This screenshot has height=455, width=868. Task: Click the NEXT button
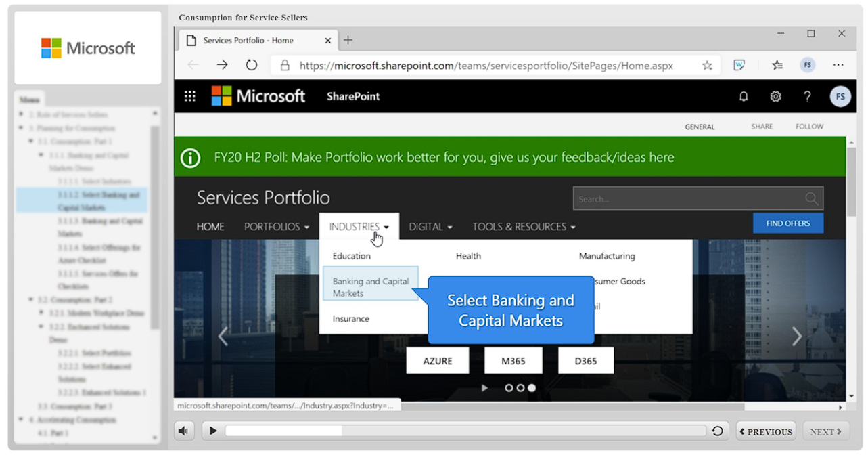click(x=825, y=431)
